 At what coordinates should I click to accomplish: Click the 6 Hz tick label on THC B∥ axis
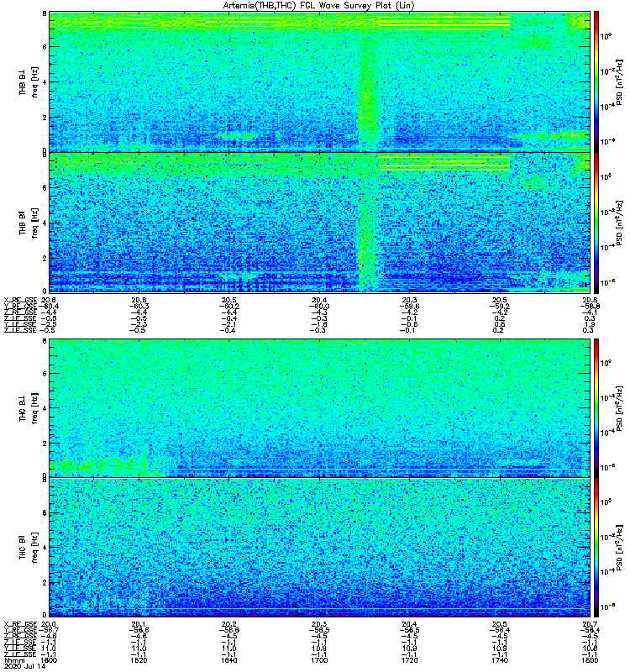point(45,513)
